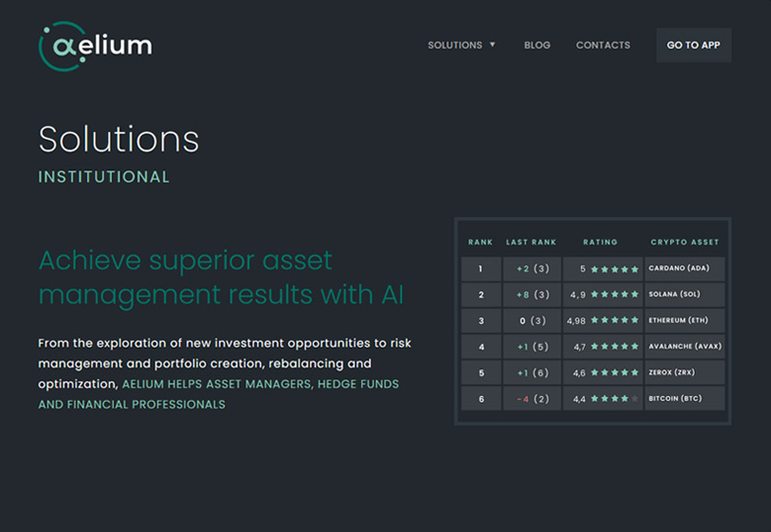Select the Avalanche (AVAX) cell
Viewport: 771px width, 532px height.
point(685,347)
